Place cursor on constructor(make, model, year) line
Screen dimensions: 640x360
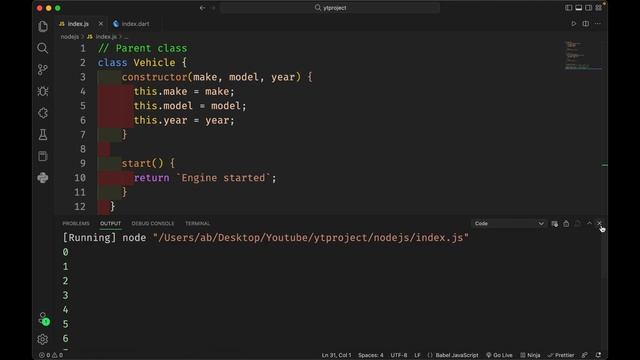[217, 77]
